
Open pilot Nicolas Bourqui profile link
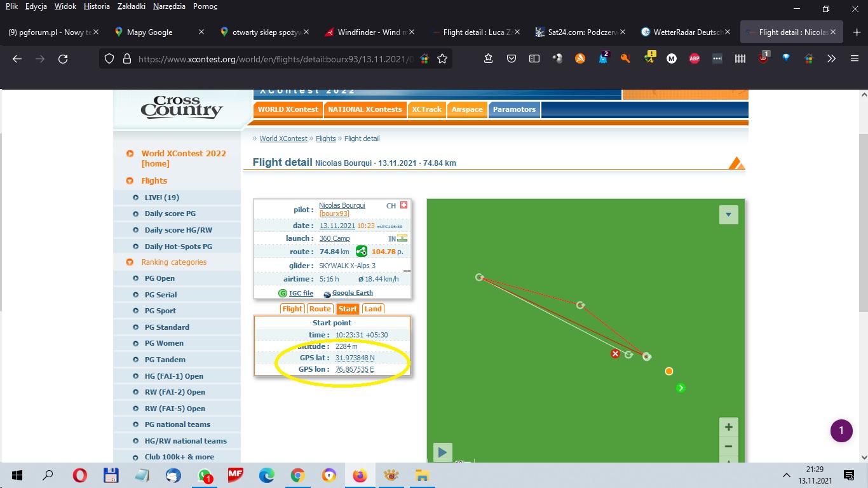(x=342, y=206)
